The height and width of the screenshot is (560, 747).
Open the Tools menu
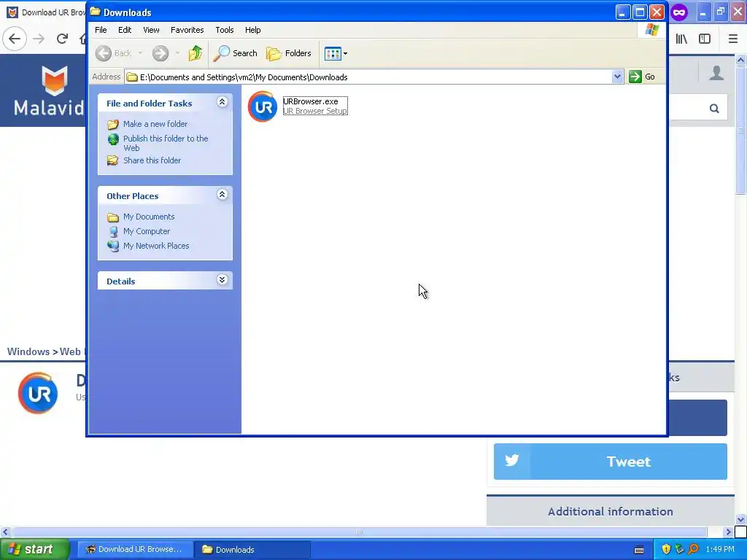(225, 30)
